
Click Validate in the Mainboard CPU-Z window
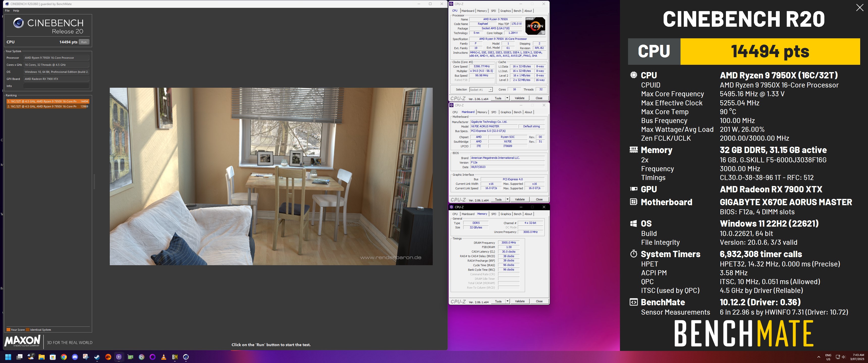click(x=520, y=199)
